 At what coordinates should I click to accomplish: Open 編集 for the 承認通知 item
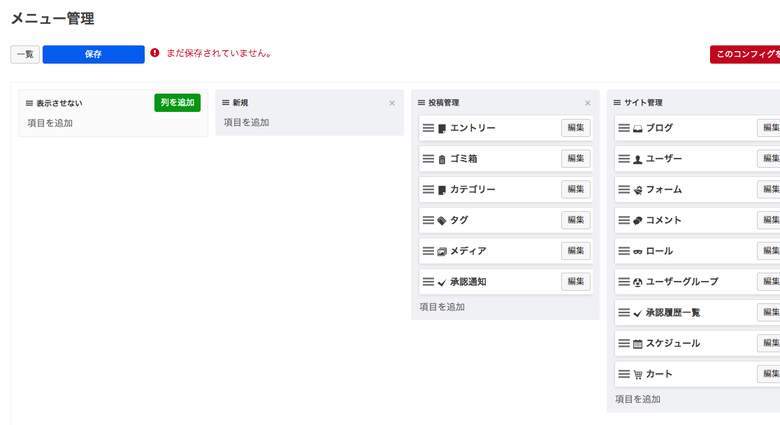575,282
